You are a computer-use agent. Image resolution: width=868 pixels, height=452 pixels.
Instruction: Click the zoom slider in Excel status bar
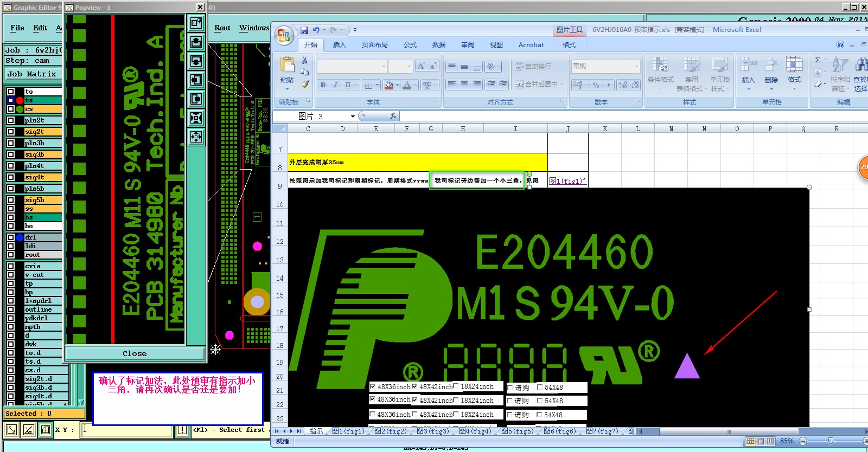tap(830, 441)
